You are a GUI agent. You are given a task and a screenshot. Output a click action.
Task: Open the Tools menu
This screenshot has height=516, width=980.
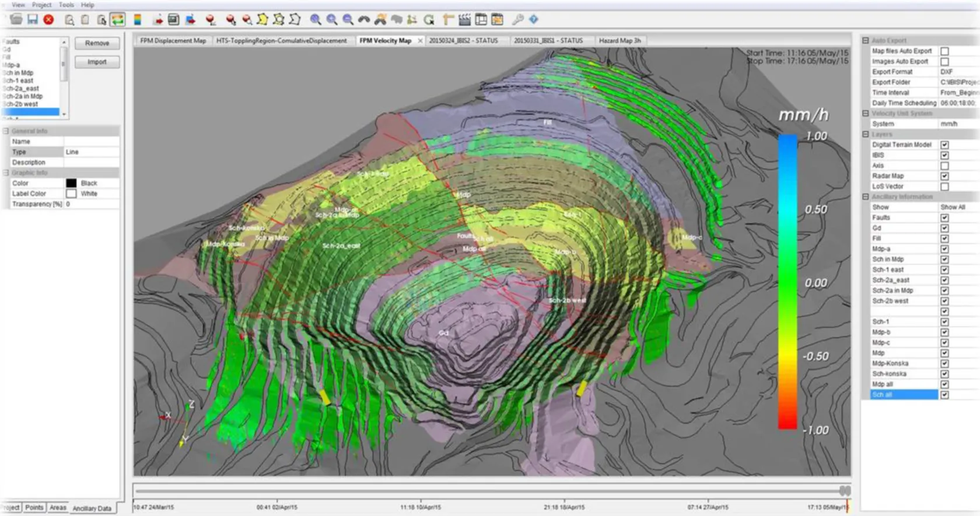(66, 5)
